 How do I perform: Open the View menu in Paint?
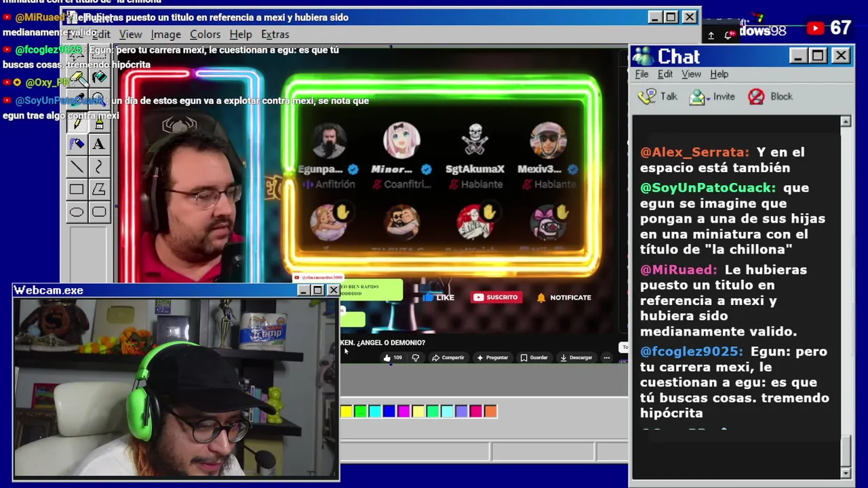(x=130, y=35)
